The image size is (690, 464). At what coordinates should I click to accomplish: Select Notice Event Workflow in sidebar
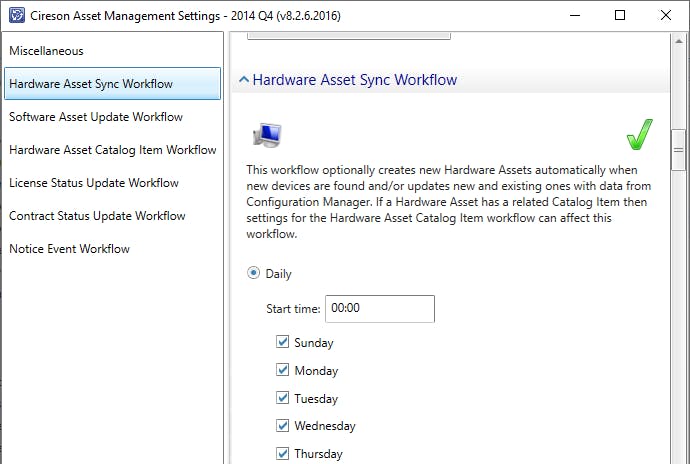70,249
